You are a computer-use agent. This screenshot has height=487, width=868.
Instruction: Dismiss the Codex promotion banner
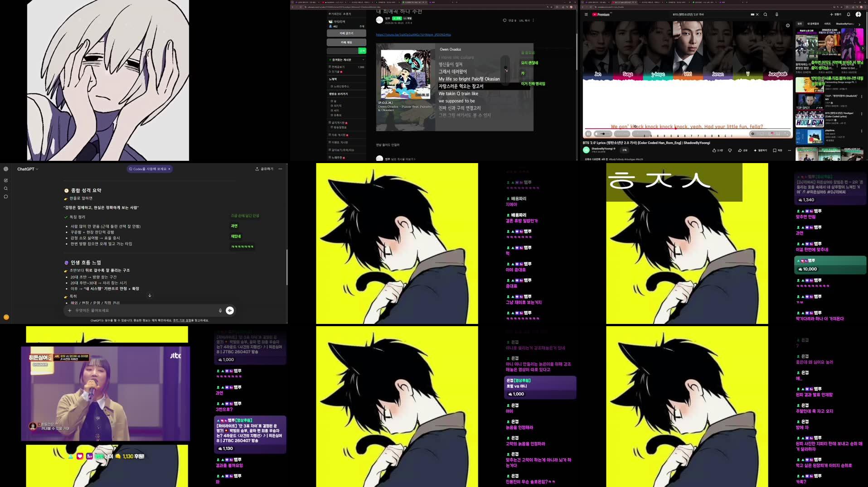coord(170,169)
